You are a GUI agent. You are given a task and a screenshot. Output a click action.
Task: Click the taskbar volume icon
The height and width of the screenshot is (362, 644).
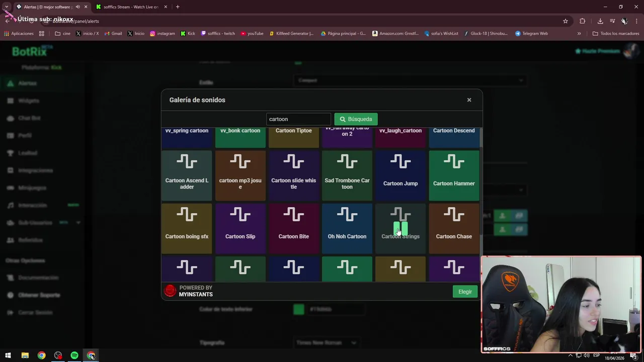pyautogui.click(x=587, y=356)
